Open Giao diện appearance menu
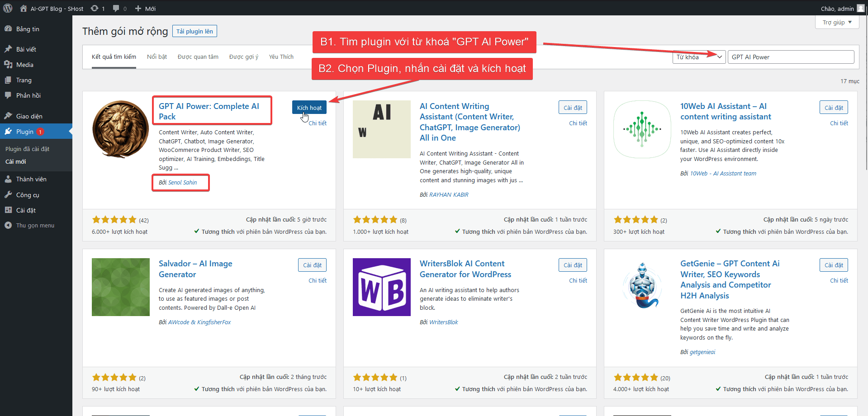868x416 pixels. pyautogui.click(x=29, y=116)
